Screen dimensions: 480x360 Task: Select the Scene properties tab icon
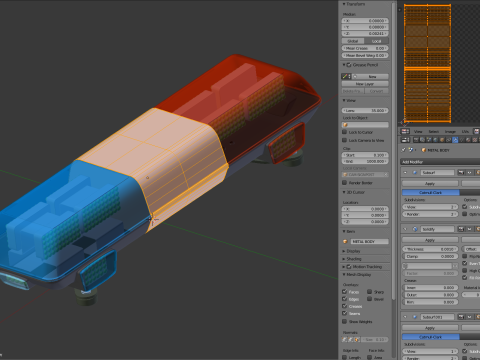[429, 140]
